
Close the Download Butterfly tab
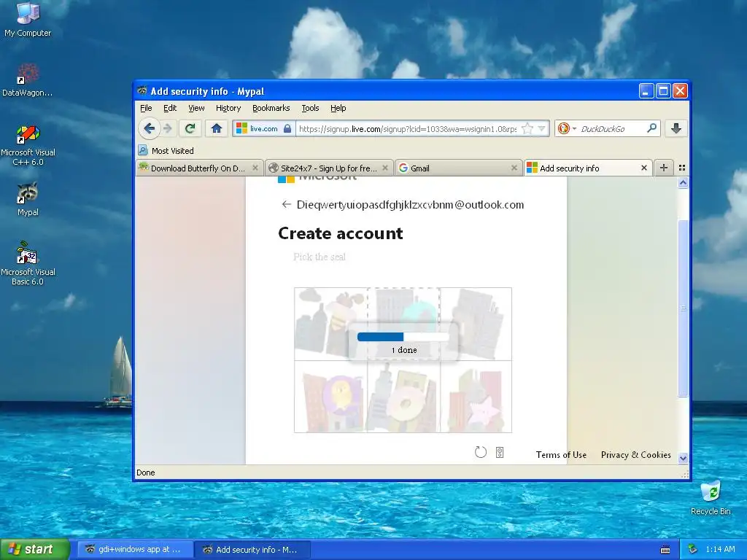pos(255,168)
